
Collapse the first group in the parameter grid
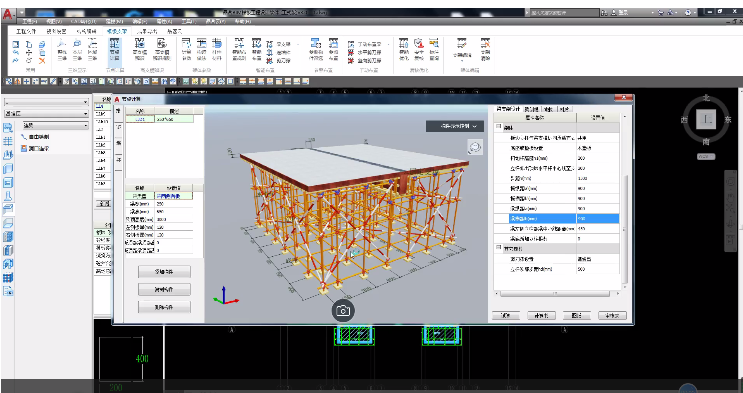[498, 127]
